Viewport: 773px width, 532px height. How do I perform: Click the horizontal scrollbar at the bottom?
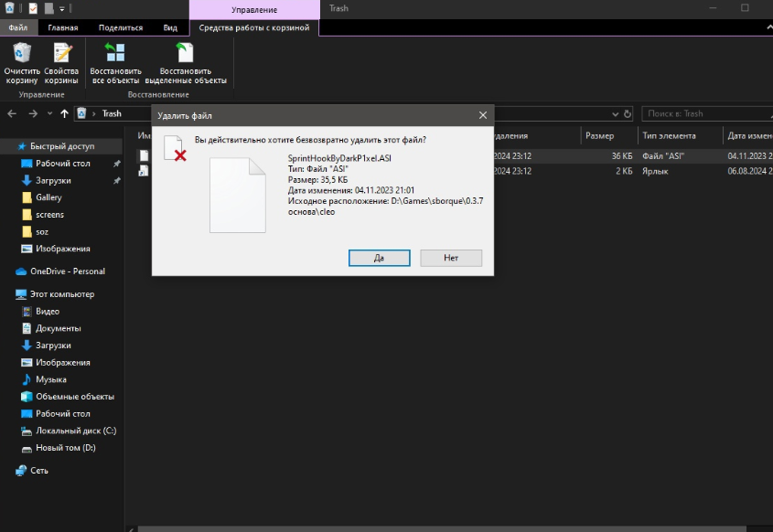click(439, 527)
